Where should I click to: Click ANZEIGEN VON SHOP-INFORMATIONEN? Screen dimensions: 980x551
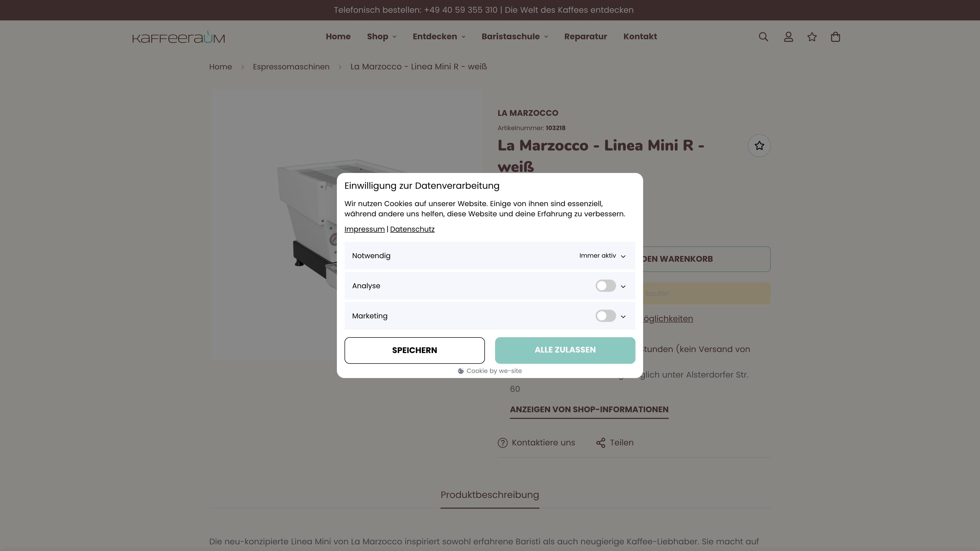(589, 409)
